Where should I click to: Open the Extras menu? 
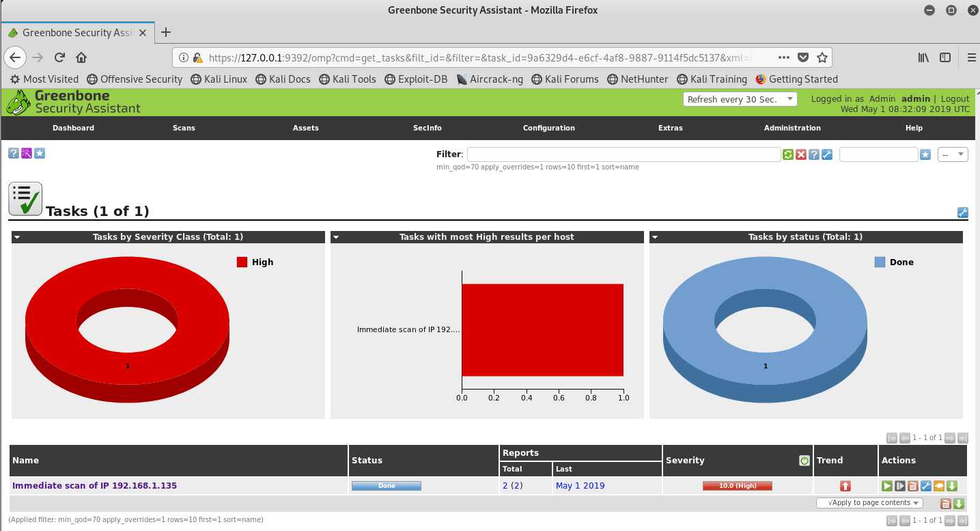(x=671, y=128)
